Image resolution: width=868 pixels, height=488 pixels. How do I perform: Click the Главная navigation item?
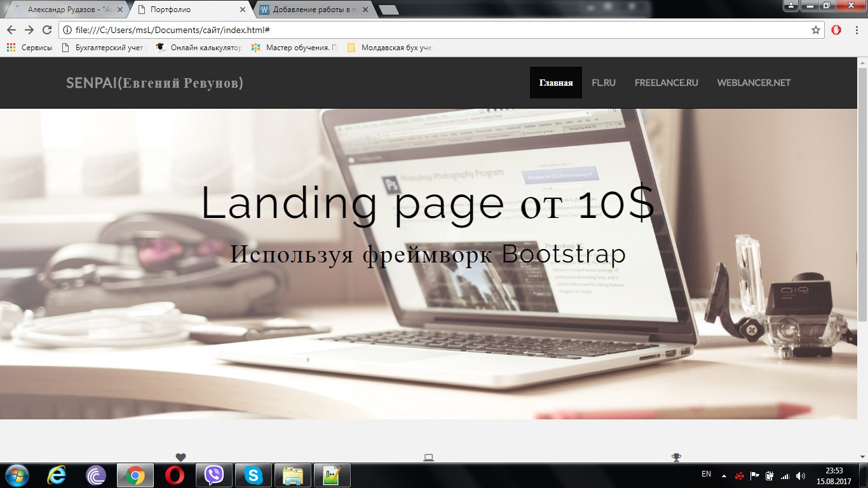click(x=556, y=83)
